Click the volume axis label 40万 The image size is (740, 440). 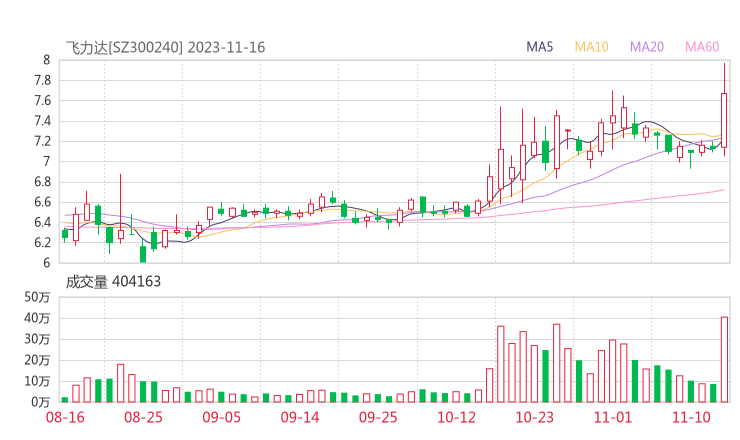point(37,318)
